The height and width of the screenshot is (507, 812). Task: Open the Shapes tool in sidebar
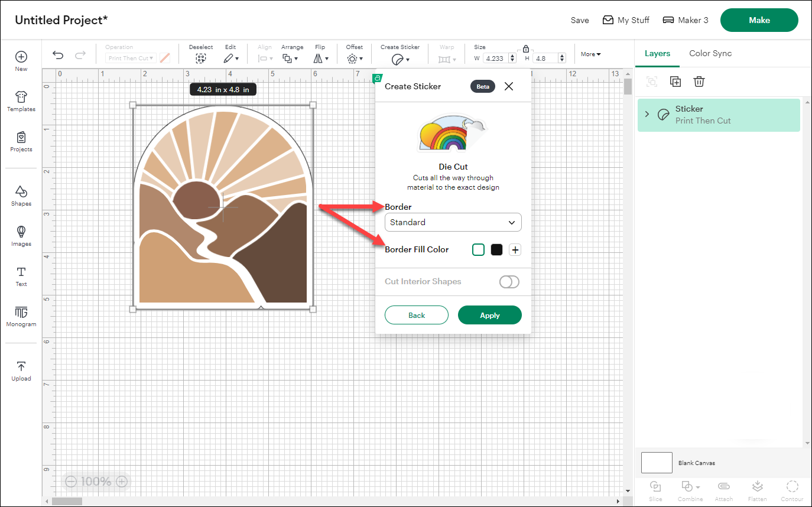pyautogui.click(x=21, y=196)
